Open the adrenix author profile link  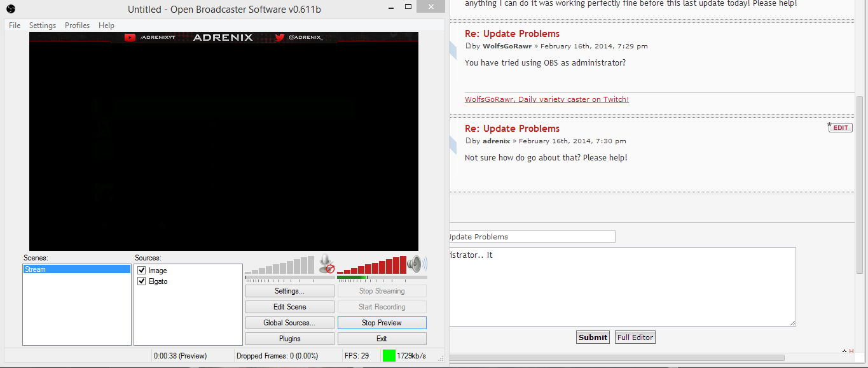[497, 141]
